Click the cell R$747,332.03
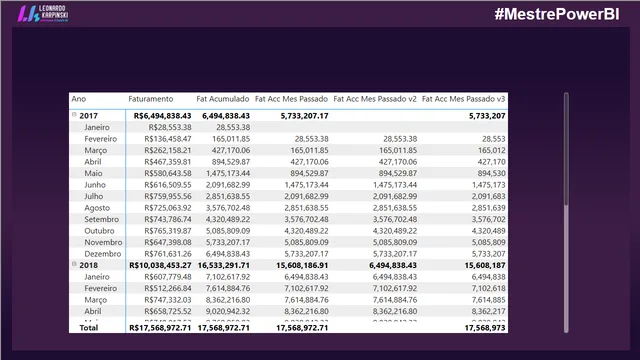 click(168, 300)
